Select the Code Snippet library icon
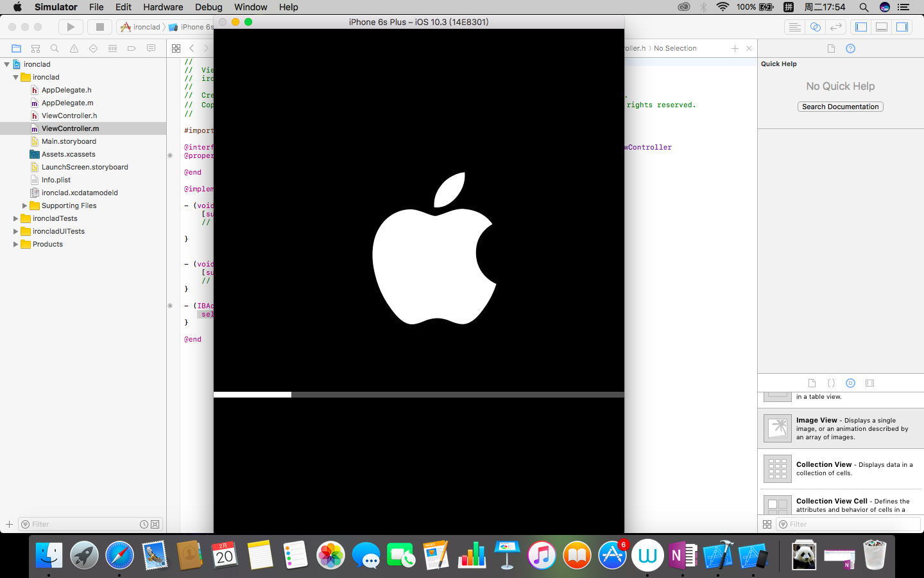Screen dimensions: 924x578 pyautogui.click(x=831, y=383)
